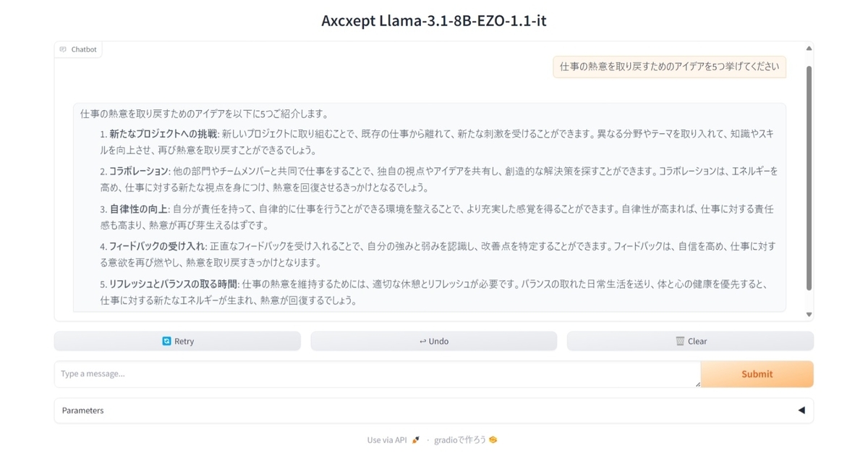Submit the message
This screenshot has width=868, height=456.
point(757,374)
